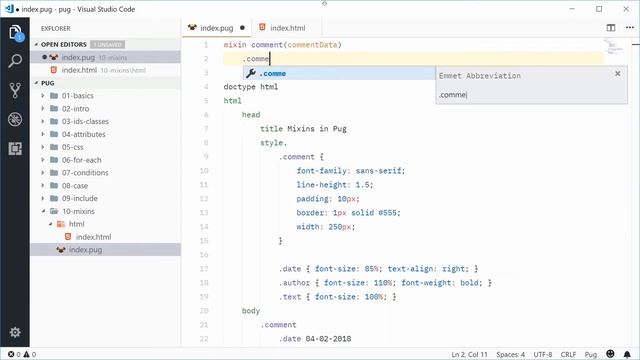
Task: Click the VS Code logo in title bar
Action: 9,9
